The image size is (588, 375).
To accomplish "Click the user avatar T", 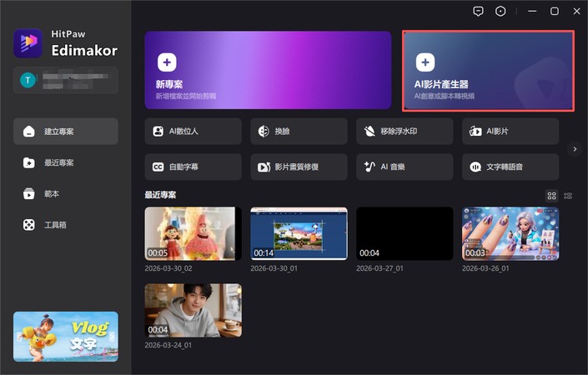I will [28, 80].
